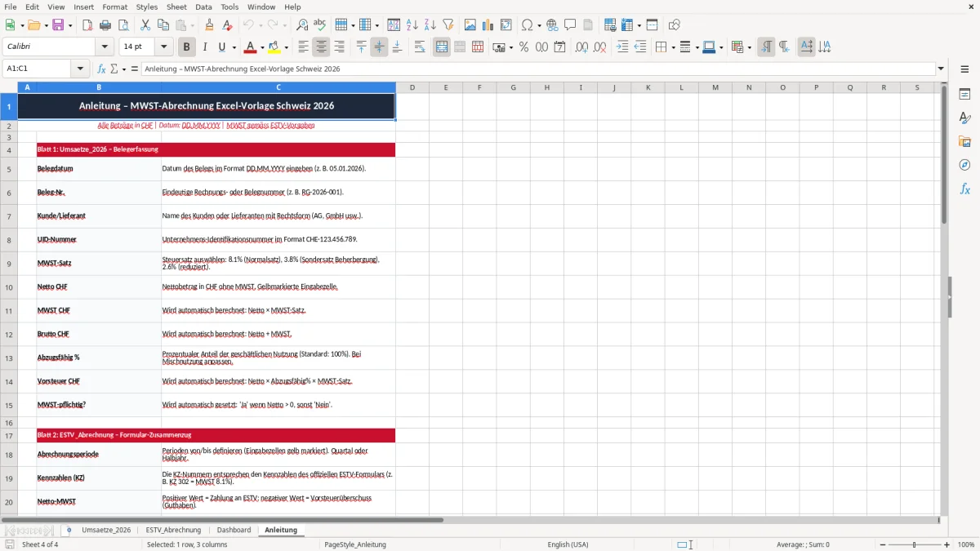
Task: Open the Font Size dropdown
Action: [x=164, y=47]
